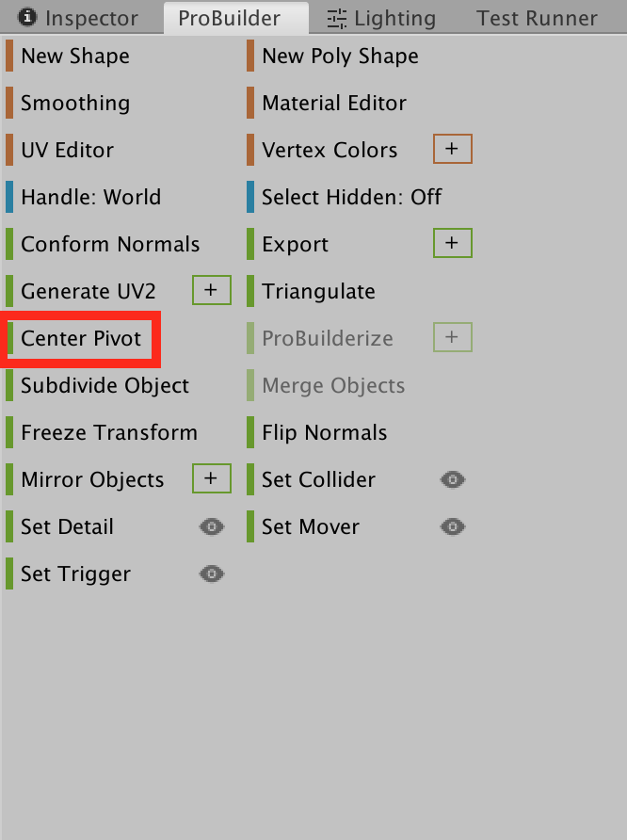Toggle Set Detail visibility eye icon
Screen dimensions: 627x840
click(x=212, y=527)
